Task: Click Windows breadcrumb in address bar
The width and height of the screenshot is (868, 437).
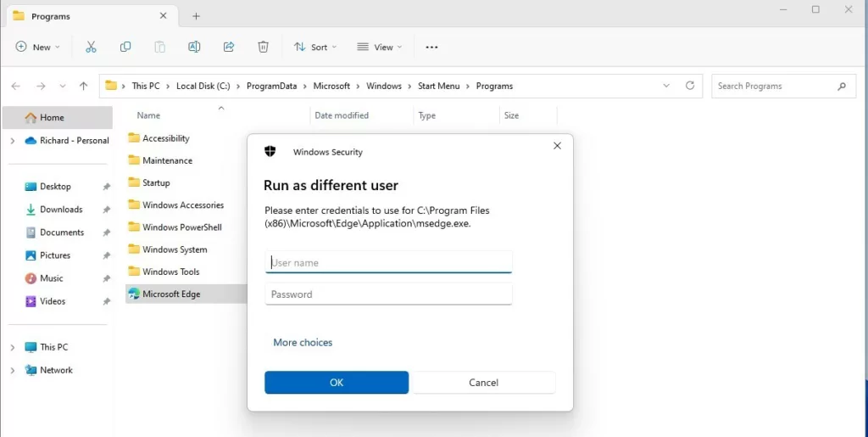Action: pyautogui.click(x=384, y=87)
